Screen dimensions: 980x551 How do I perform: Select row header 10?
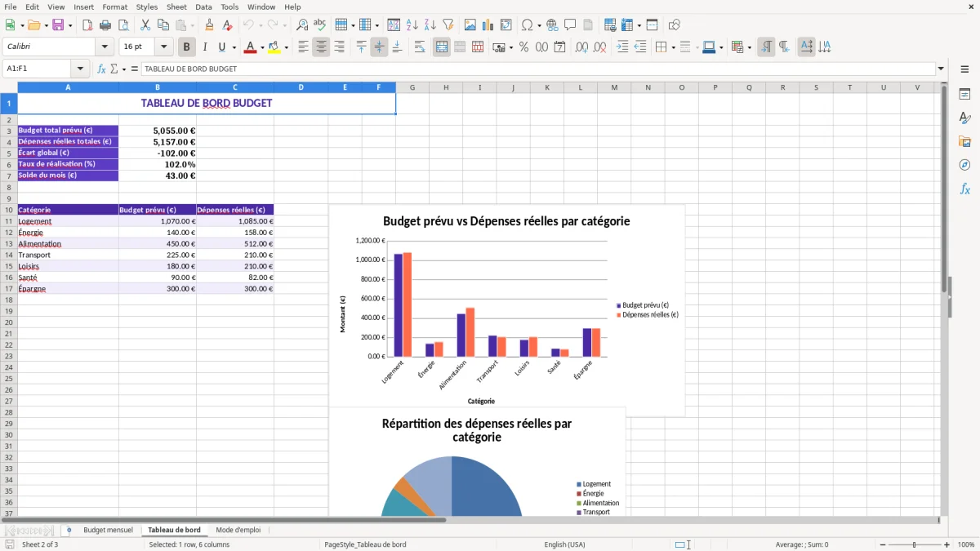pyautogui.click(x=9, y=210)
